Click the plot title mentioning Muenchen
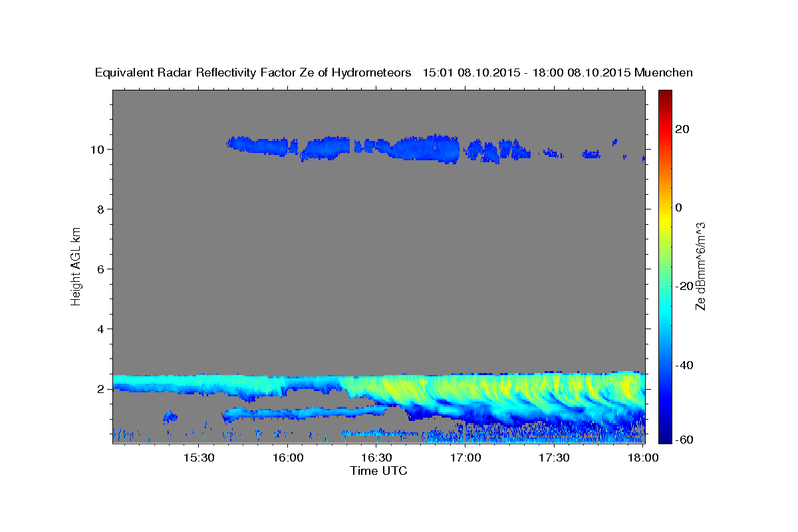This screenshot has width=798, height=532. (394, 72)
